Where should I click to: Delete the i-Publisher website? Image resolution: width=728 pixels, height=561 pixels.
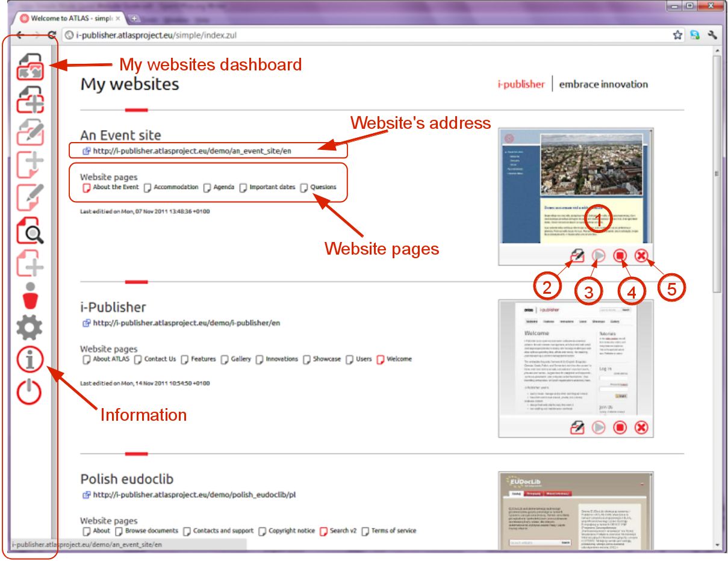[642, 427]
